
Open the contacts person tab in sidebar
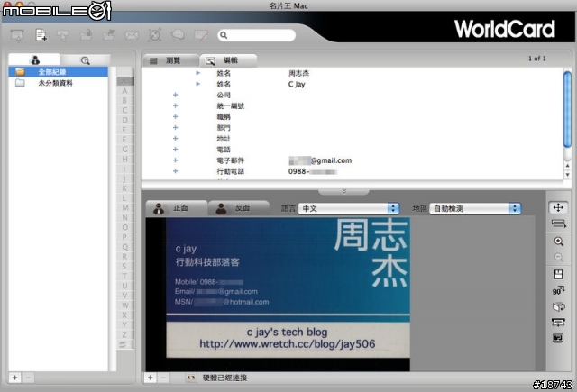34,60
